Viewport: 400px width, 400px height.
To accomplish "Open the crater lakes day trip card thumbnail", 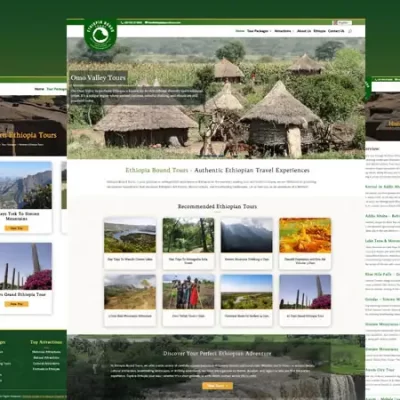I will [130, 235].
